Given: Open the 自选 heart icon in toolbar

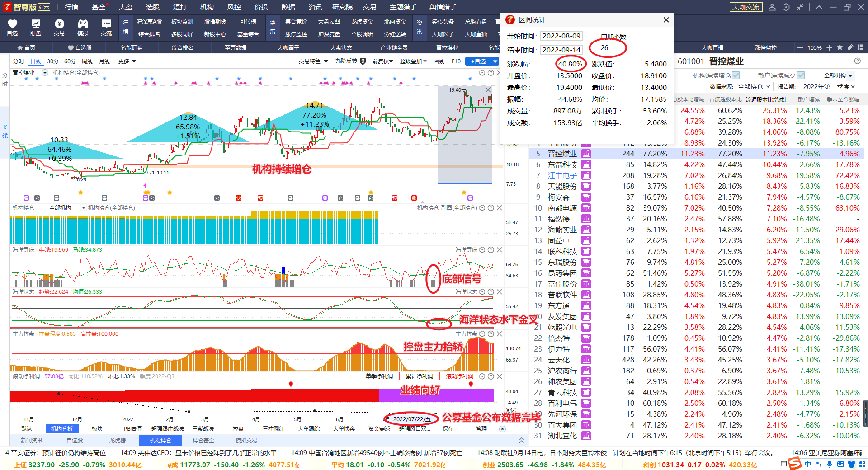Looking at the screenshot, I should point(12,24).
